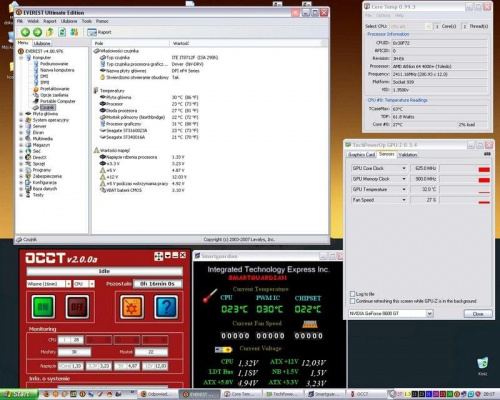Image resolution: width=500 pixels, height=400 pixels.
Task: Open Tools menu in EVEREST
Action: point(87,21)
